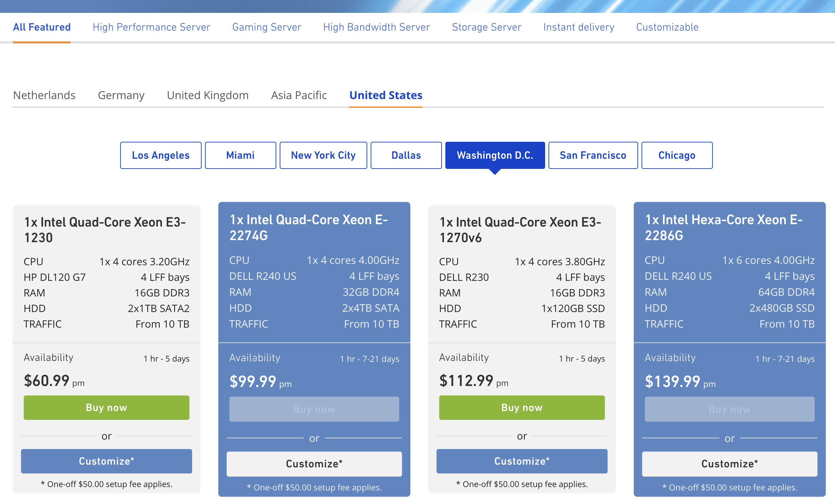Customize the Xeon E-2274G server
This screenshot has height=504, width=835.
click(x=314, y=464)
